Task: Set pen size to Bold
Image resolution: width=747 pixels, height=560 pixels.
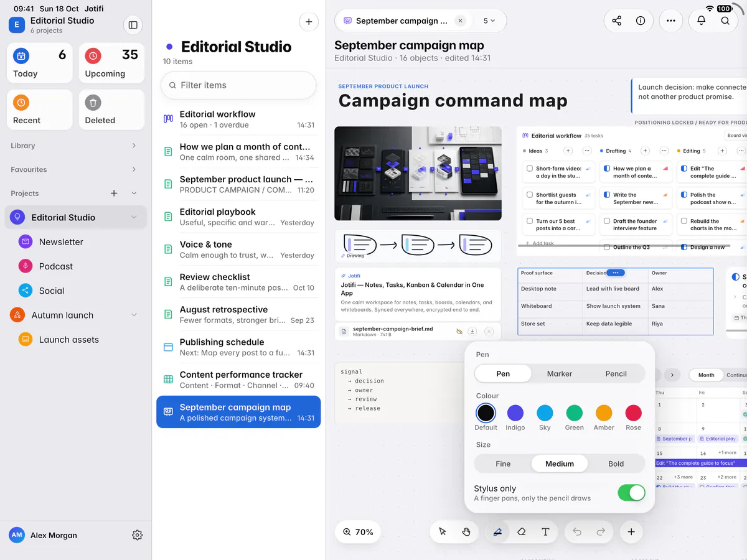Action: tap(616, 464)
